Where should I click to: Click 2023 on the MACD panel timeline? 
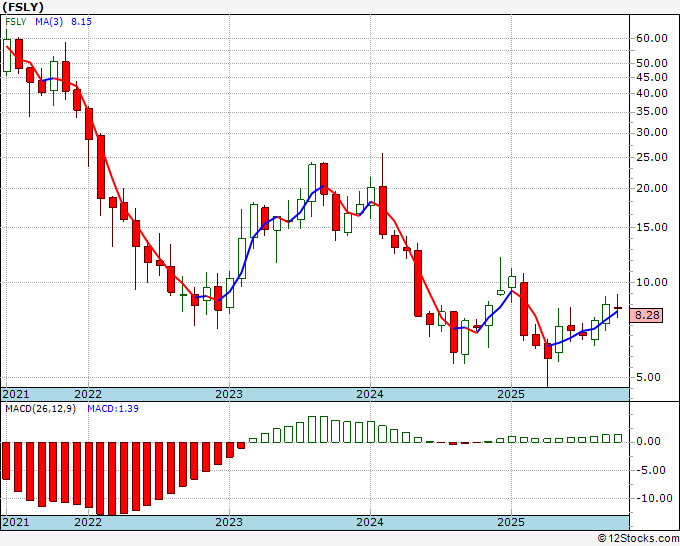coord(229,522)
